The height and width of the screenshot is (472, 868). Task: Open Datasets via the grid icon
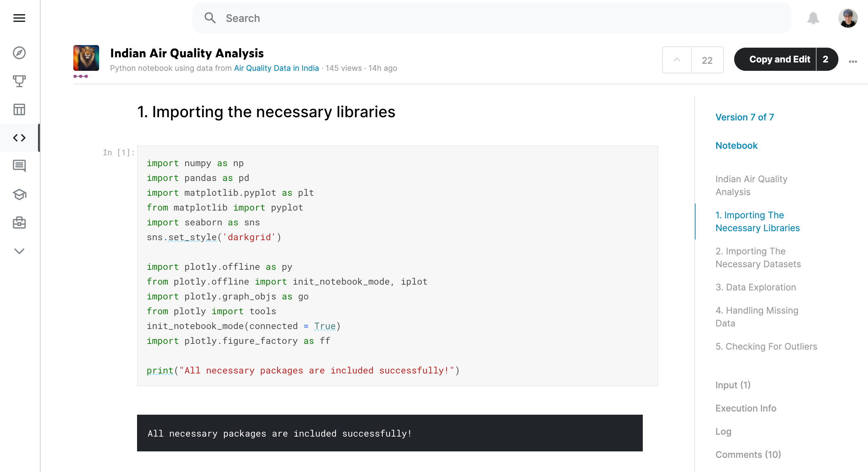point(19,109)
